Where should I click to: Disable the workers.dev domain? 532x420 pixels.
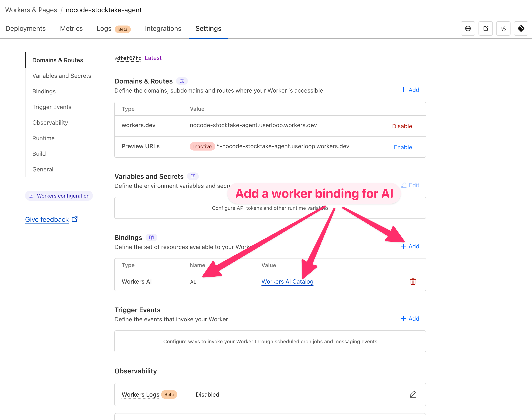(402, 126)
